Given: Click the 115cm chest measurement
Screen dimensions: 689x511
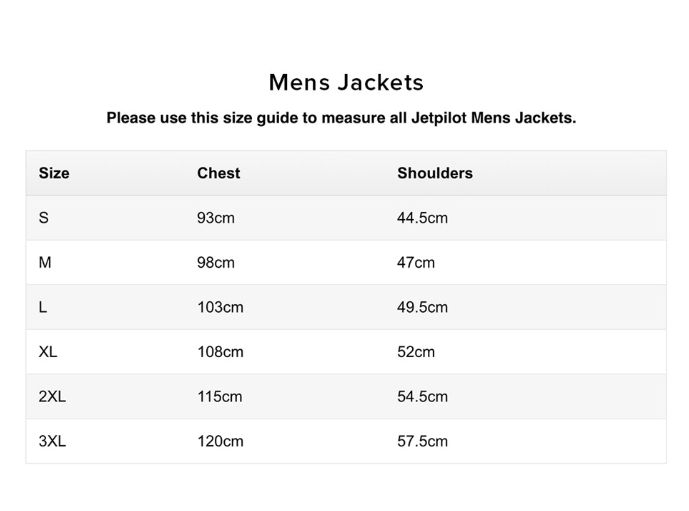Looking at the screenshot, I should (219, 397).
